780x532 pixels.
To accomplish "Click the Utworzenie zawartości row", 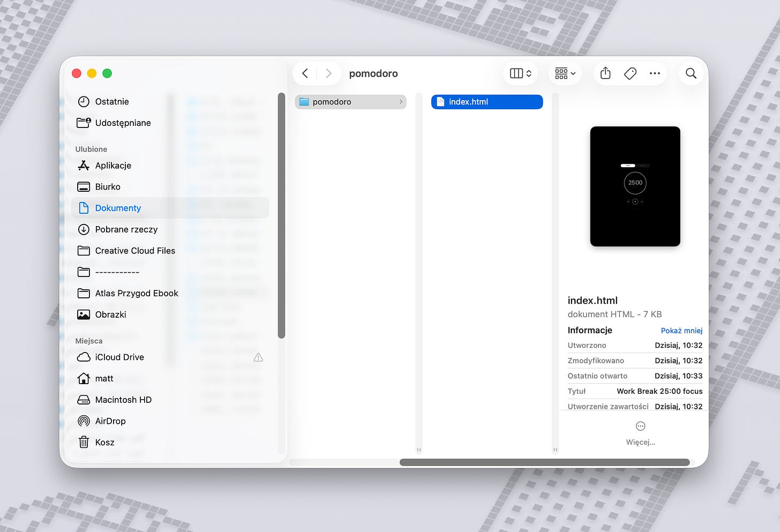I will coord(635,406).
